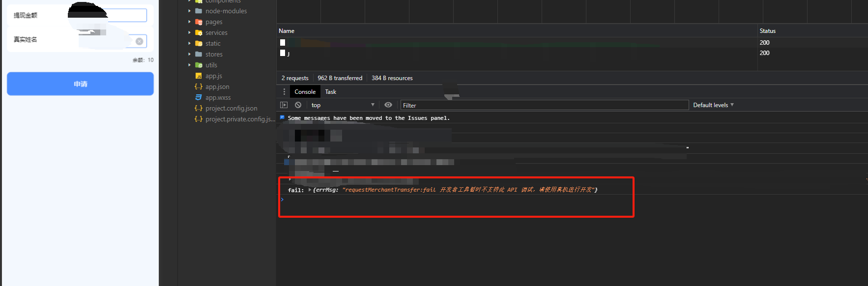
Task: Click the requestMerchantTransfer:fail error string
Action: [x=468, y=190]
